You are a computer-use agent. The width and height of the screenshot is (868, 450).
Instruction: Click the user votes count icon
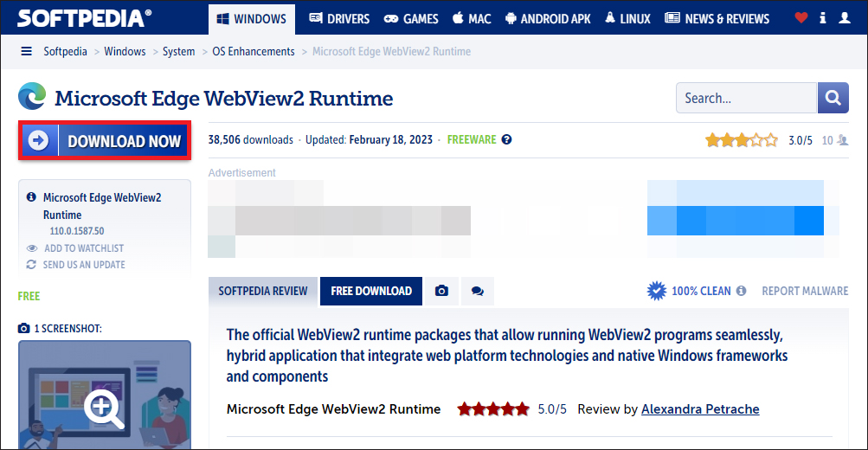pyautogui.click(x=843, y=140)
